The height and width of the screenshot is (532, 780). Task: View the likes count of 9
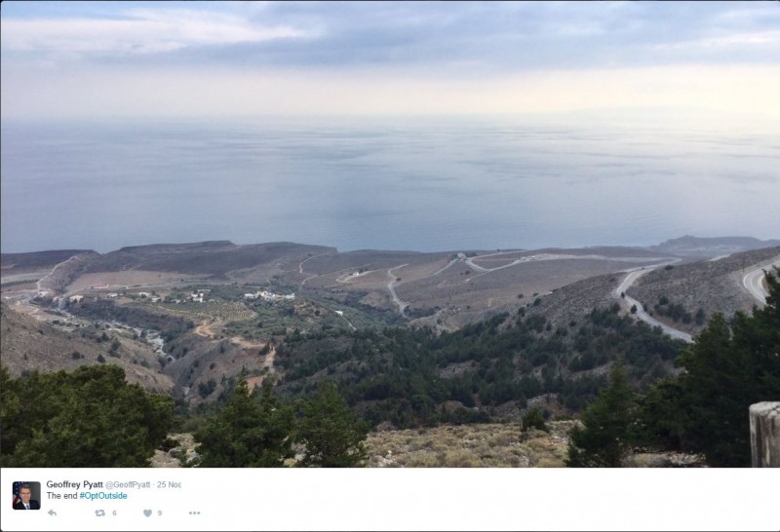click(160, 513)
